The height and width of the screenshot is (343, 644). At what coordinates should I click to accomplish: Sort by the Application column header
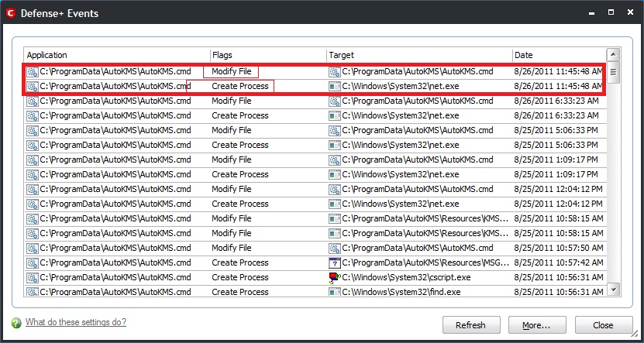[117, 55]
